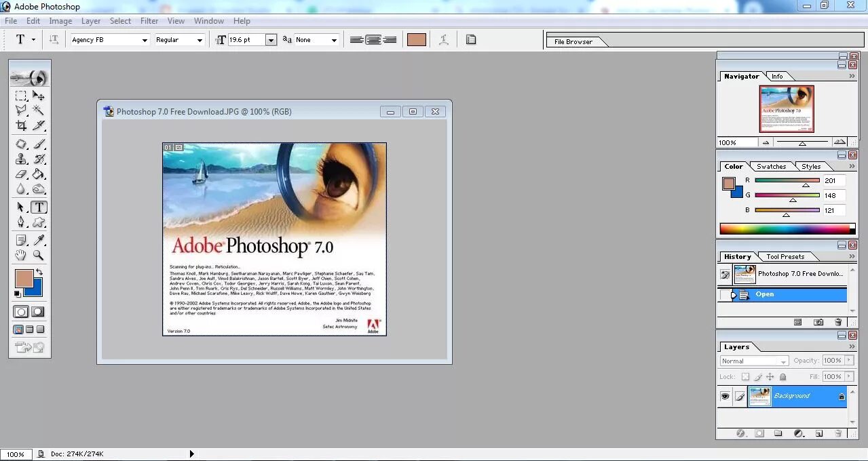Screen dimensions: 868x461
Task: Switch to Full Screen Mode
Action: click(x=41, y=330)
